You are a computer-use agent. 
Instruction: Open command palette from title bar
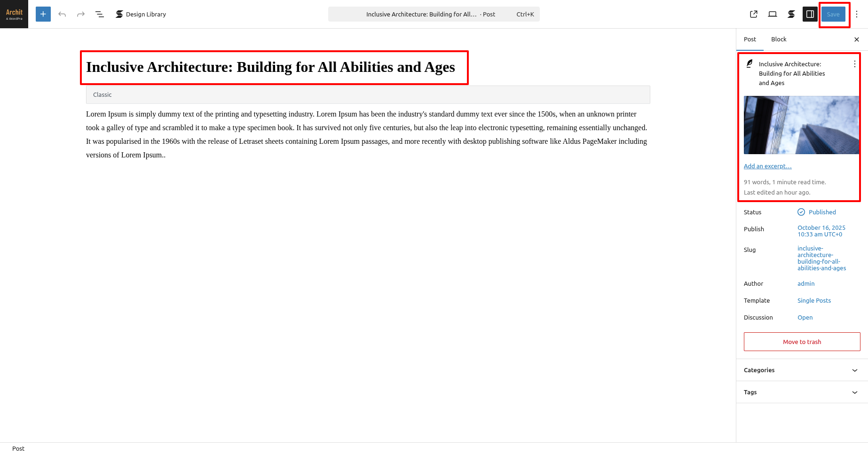(434, 14)
